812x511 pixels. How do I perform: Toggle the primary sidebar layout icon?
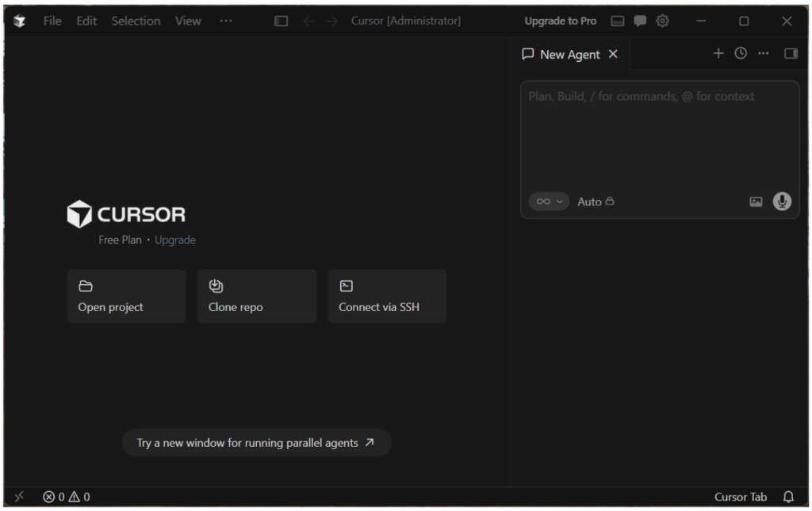point(282,21)
